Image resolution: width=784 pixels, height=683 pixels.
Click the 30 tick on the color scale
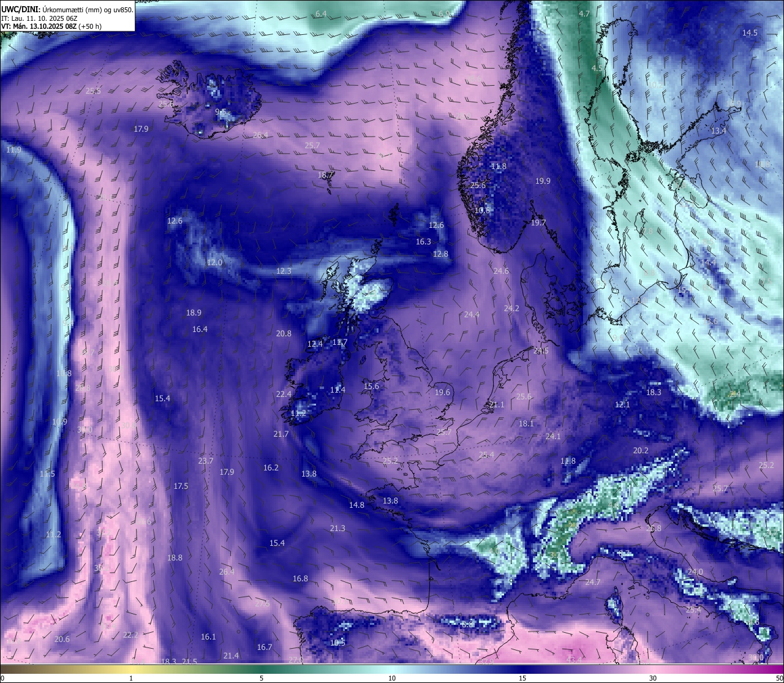pos(653,678)
